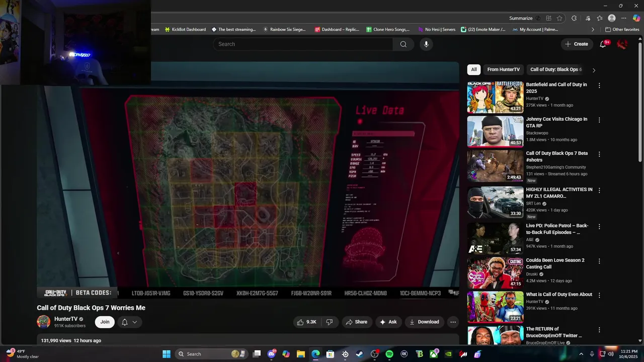Start voice search with microphone icon

coord(426,44)
